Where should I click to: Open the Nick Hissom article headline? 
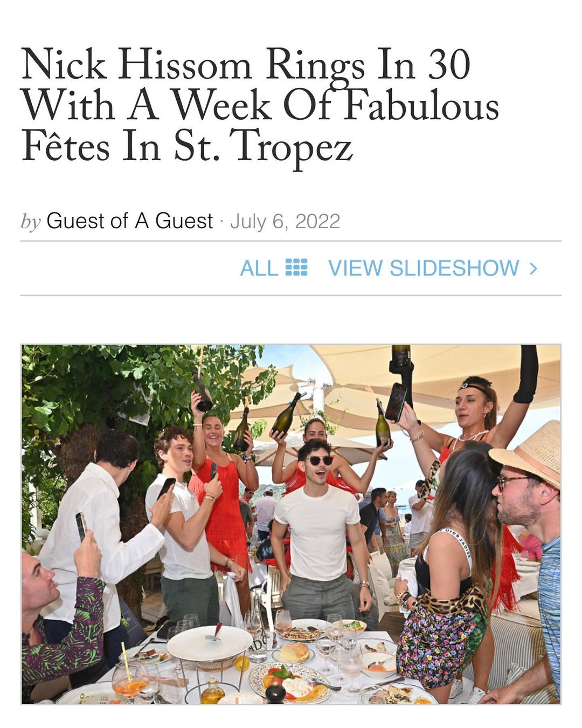pyautogui.click(x=260, y=105)
